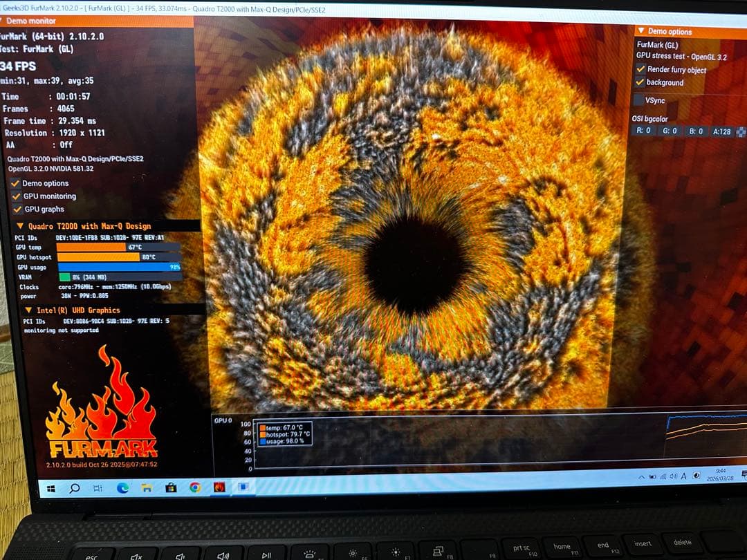This screenshot has height=560, width=747.
Task: Collapse the Demo monitor panel
Action: tap(2, 21)
